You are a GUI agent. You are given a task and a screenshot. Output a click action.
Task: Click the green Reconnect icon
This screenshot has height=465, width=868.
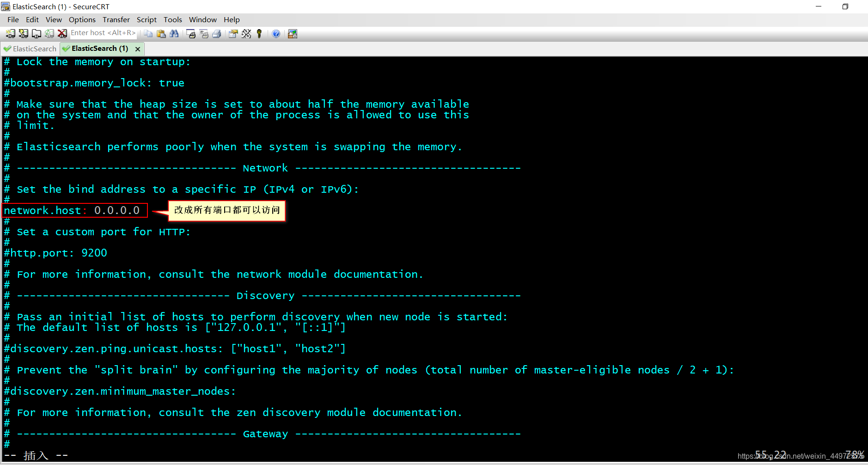tap(49, 34)
